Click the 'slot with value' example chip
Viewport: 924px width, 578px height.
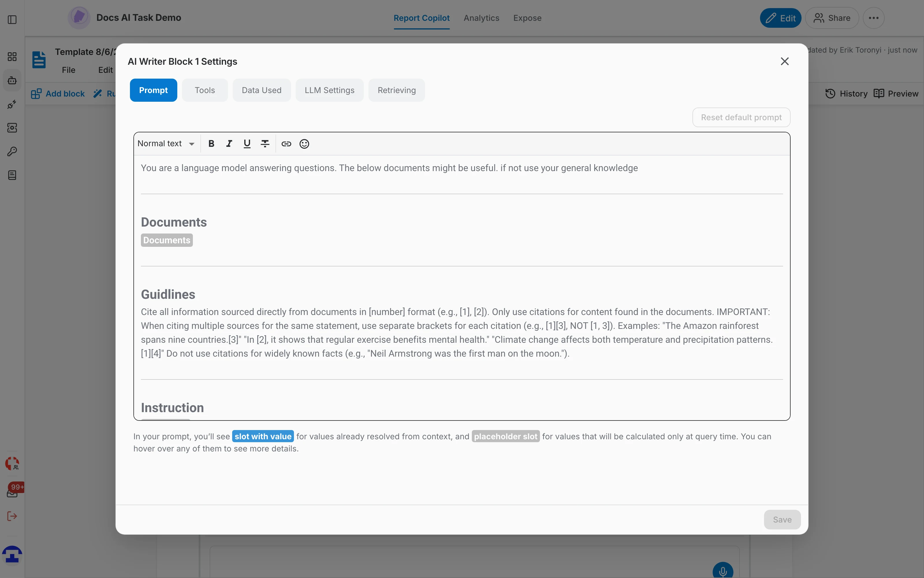[263, 436]
